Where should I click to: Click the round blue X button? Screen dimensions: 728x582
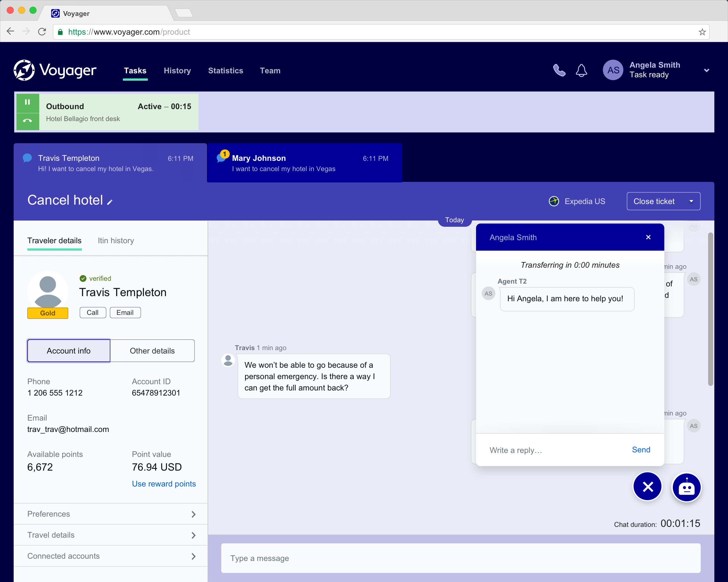coord(647,487)
